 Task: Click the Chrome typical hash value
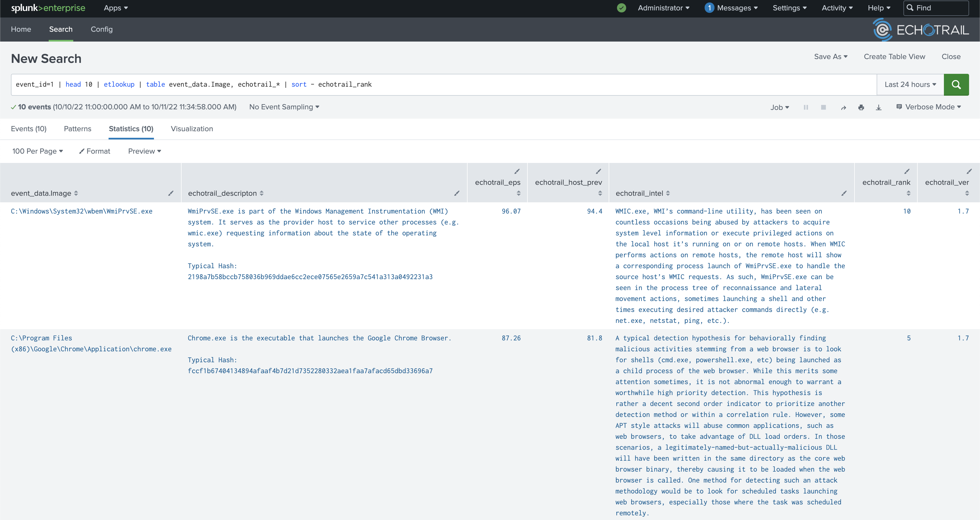310,371
